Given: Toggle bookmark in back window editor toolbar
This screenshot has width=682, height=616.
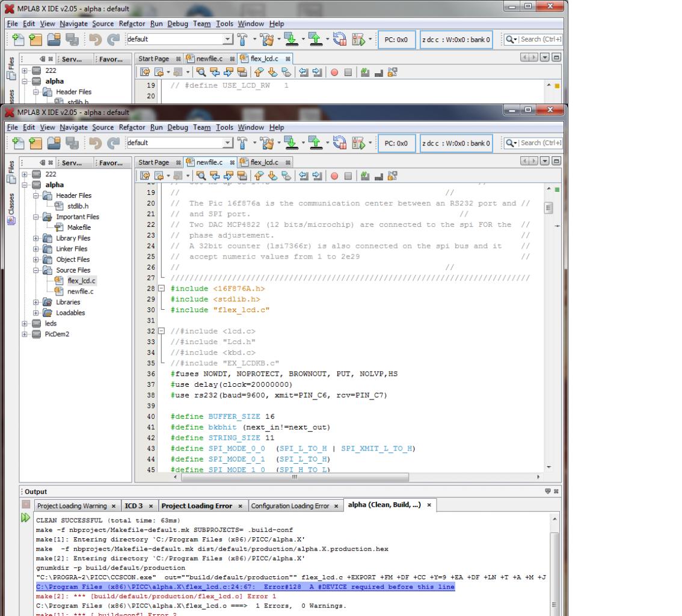Looking at the screenshot, I should pyautogui.click(x=286, y=72).
